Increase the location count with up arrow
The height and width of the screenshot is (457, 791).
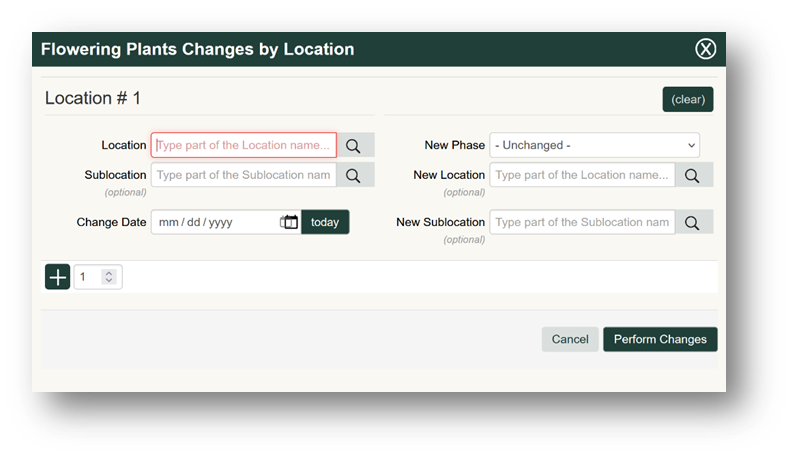coord(109,273)
